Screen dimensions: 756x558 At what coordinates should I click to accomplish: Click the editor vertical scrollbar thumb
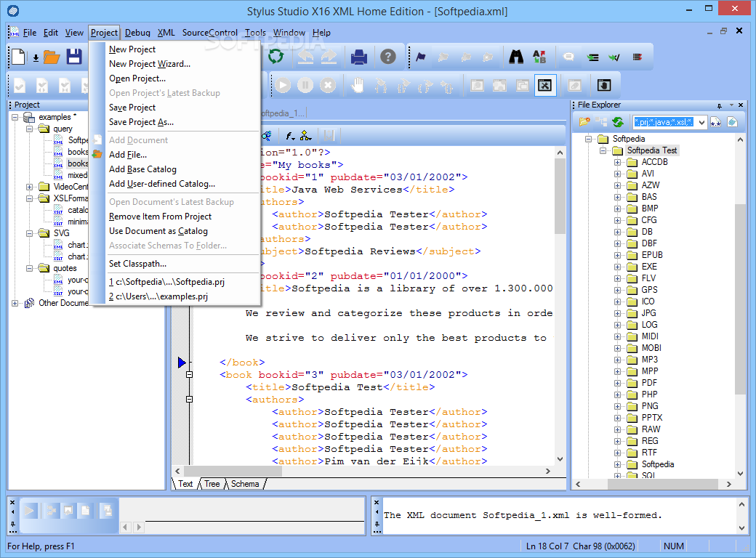[560, 196]
